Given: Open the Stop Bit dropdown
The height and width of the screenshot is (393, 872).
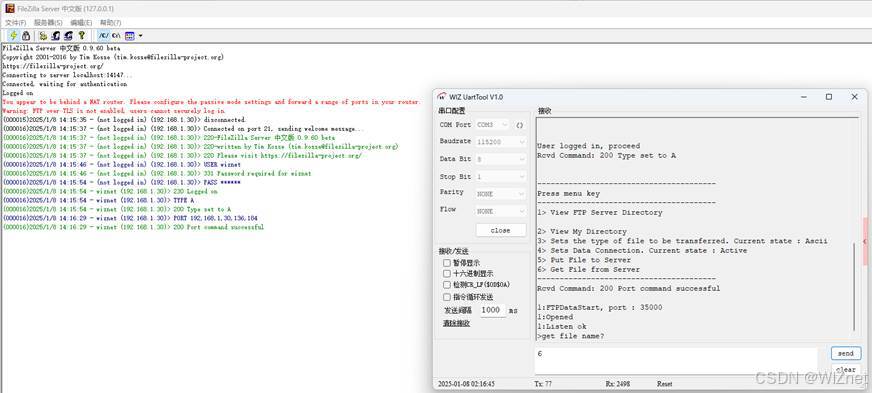Looking at the screenshot, I should coord(501,177).
